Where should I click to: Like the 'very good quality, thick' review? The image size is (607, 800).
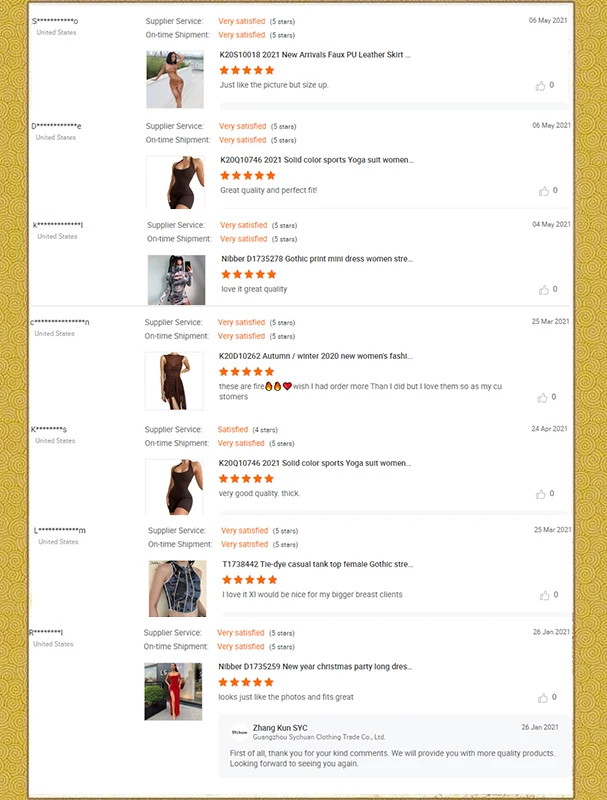[541, 494]
